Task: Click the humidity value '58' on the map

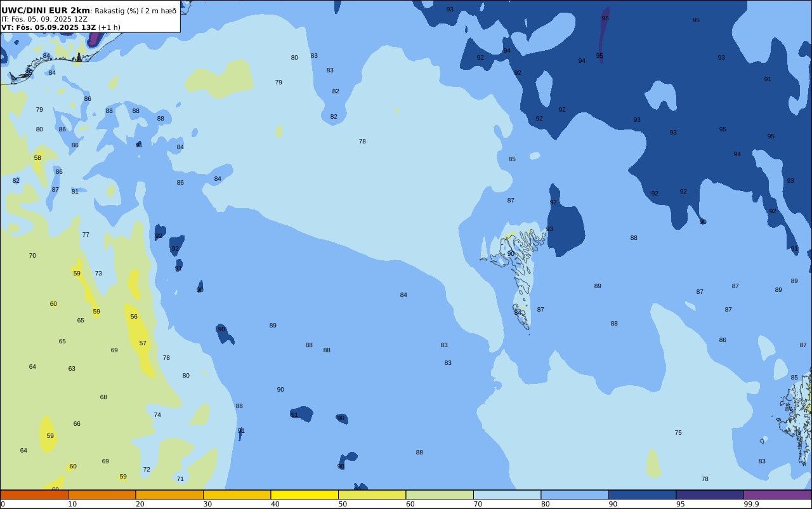Action: tap(37, 158)
